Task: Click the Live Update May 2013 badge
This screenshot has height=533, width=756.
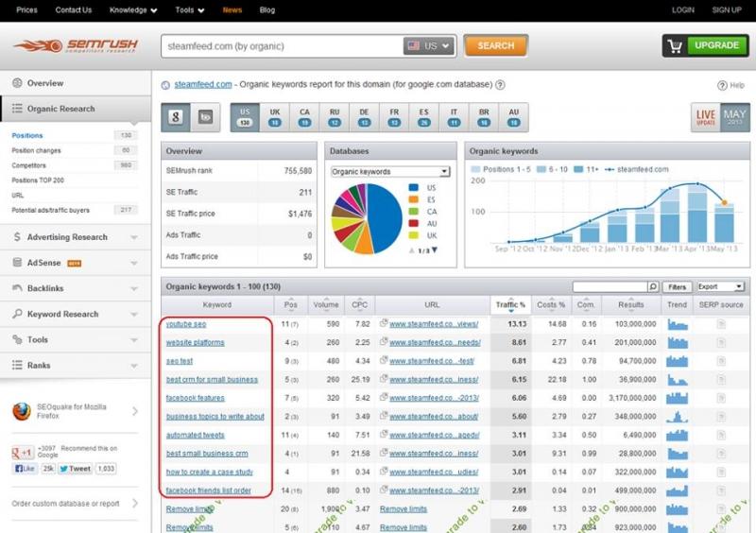Action: tap(720, 117)
